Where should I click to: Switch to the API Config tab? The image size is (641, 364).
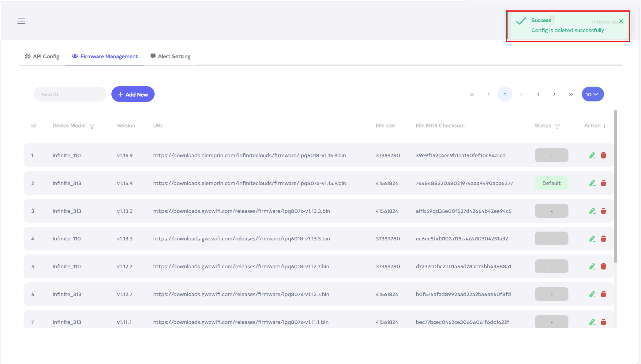[x=42, y=56]
